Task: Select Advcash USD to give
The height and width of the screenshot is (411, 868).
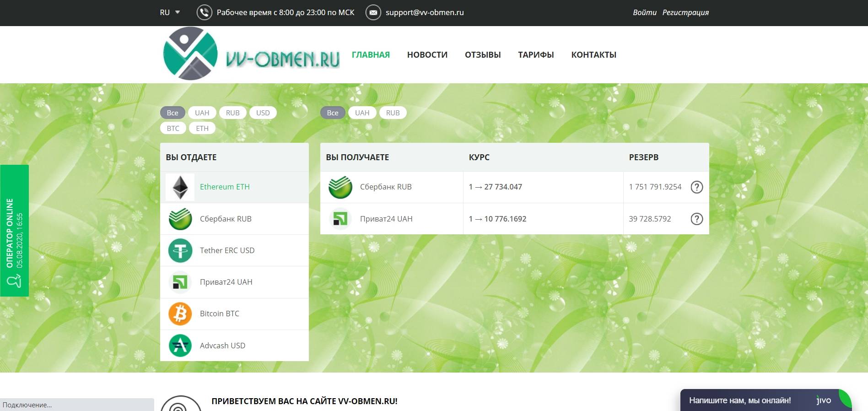Action: pos(234,346)
